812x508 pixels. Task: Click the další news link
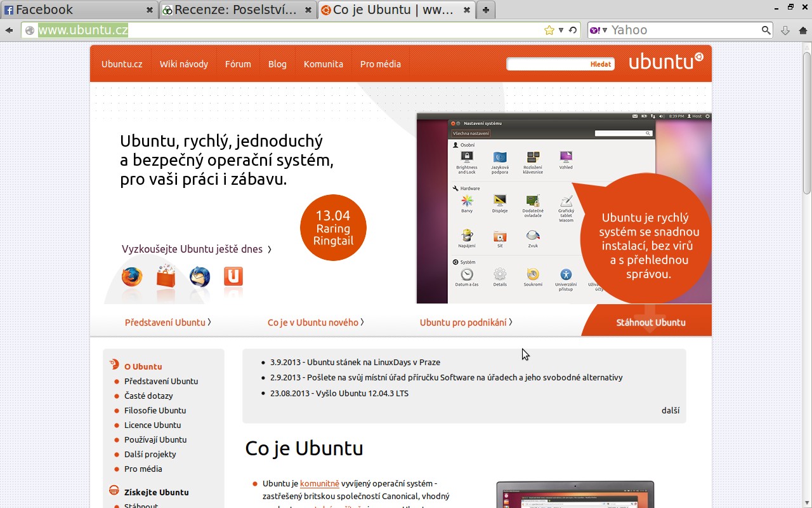pos(671,410)
